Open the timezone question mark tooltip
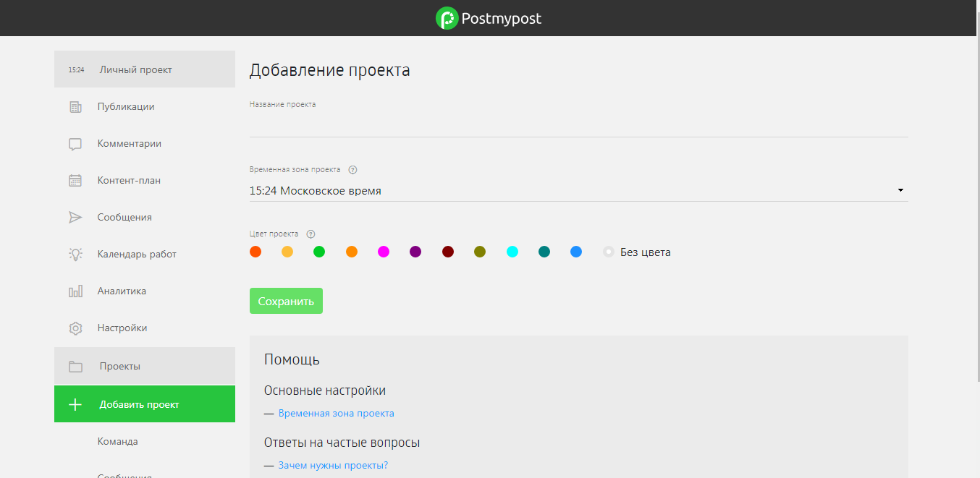This screenshot has width=980, height=478. coord(352,169)
